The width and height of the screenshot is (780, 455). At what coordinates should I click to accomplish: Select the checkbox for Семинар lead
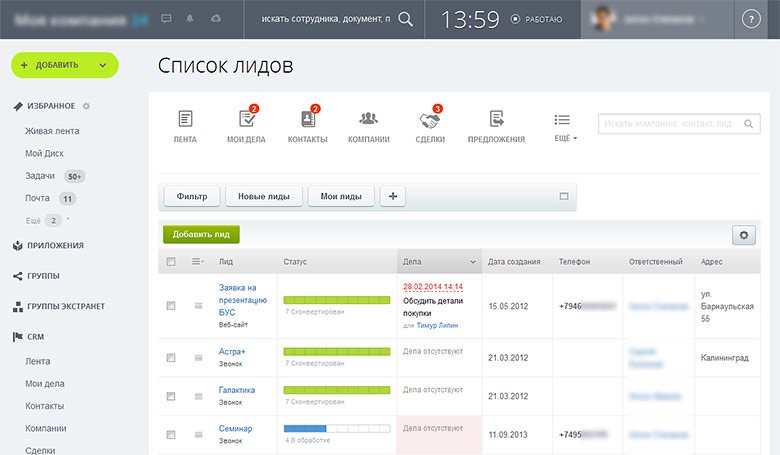171,434
